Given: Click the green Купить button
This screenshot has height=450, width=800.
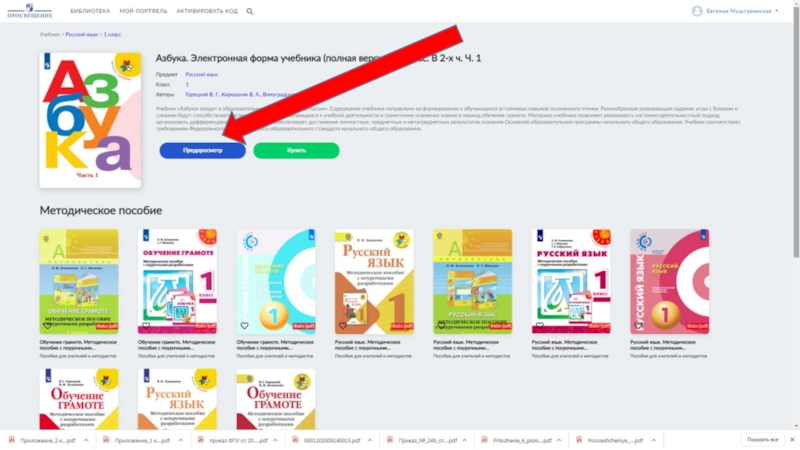Looking at the screenshot, I should tap(296, 151).
